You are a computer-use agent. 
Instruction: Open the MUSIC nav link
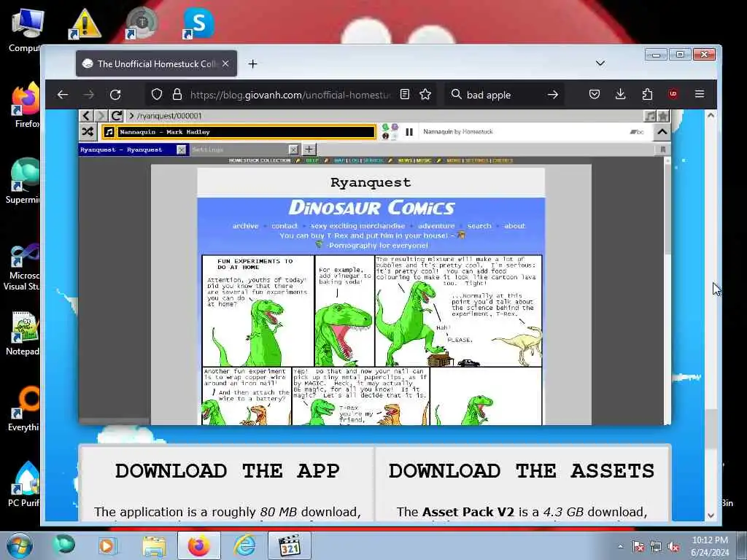point(424,160)
